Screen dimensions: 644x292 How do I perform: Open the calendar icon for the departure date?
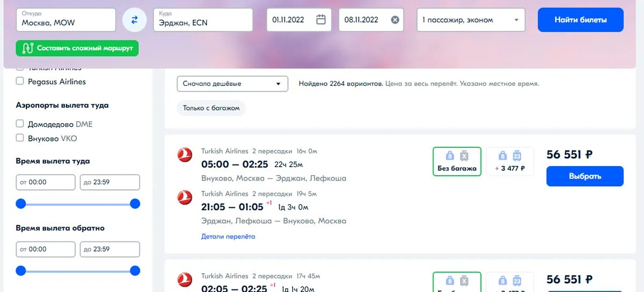coord(321,20)
